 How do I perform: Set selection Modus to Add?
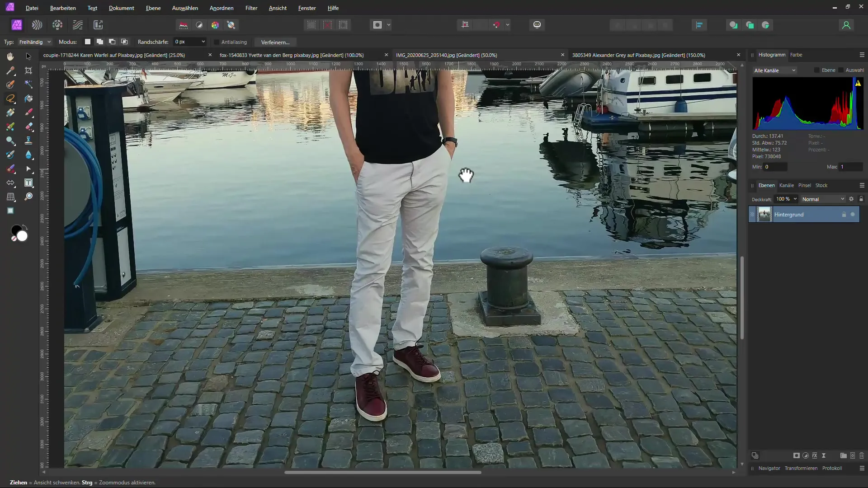tap(100, 42)
